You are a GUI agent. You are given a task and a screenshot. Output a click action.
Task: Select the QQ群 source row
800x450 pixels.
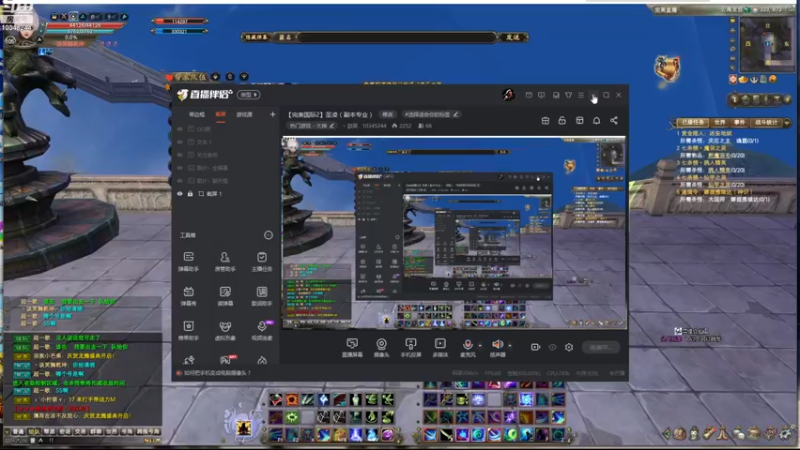[224, 129]
